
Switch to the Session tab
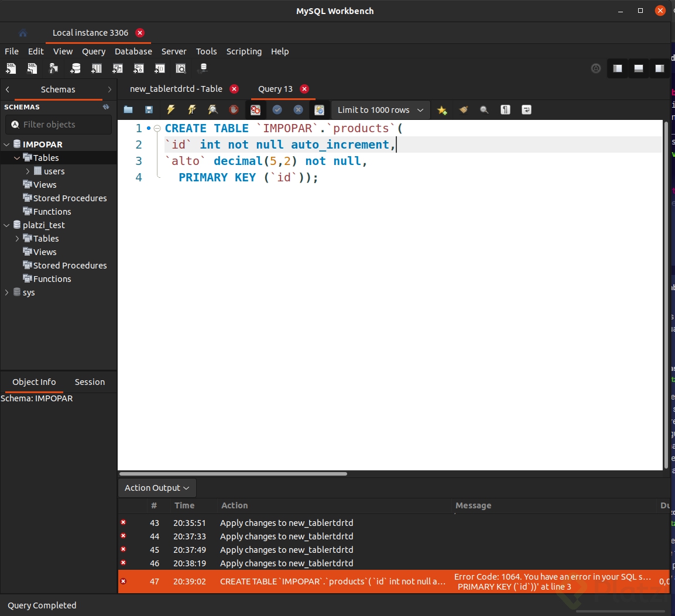click(90, 382)
